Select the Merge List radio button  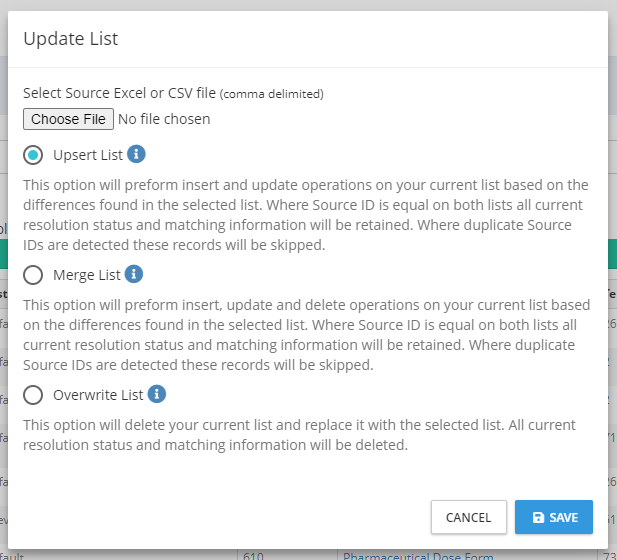click(34, 275)
